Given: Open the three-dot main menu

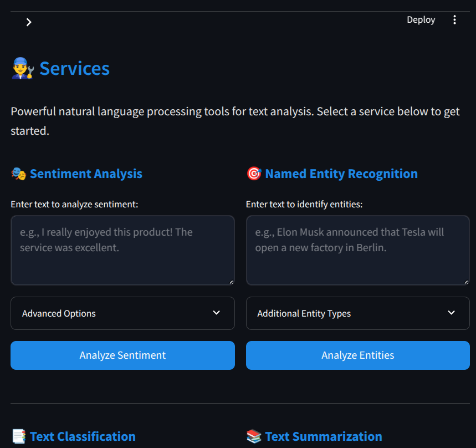Looking at the screenshot, I should click(x=454, y=20).
